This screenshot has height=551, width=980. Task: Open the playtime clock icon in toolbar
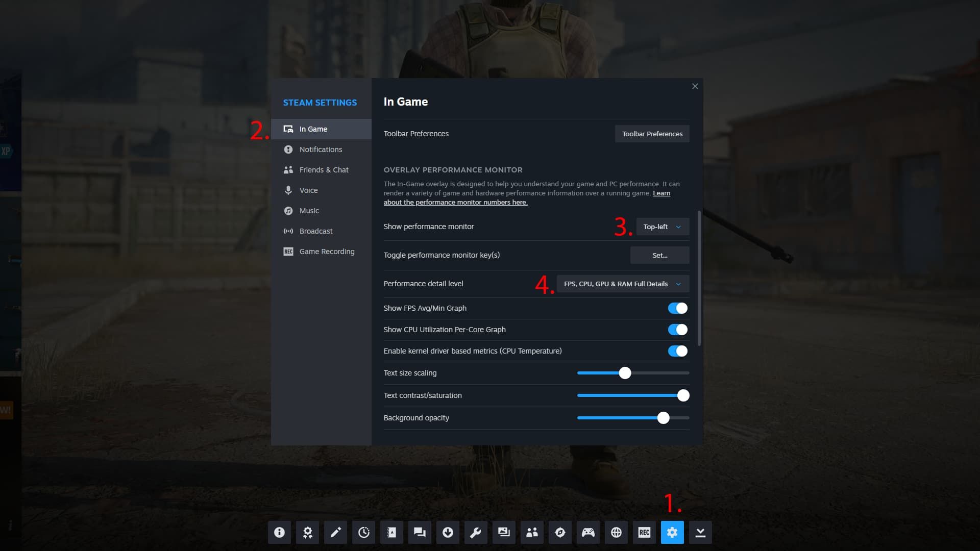(363, 532)
